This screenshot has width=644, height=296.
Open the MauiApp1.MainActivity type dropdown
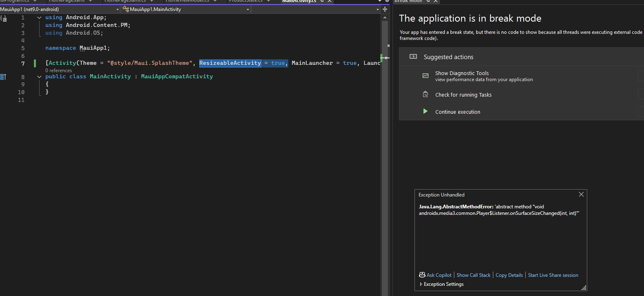click(x=186, y=9)
